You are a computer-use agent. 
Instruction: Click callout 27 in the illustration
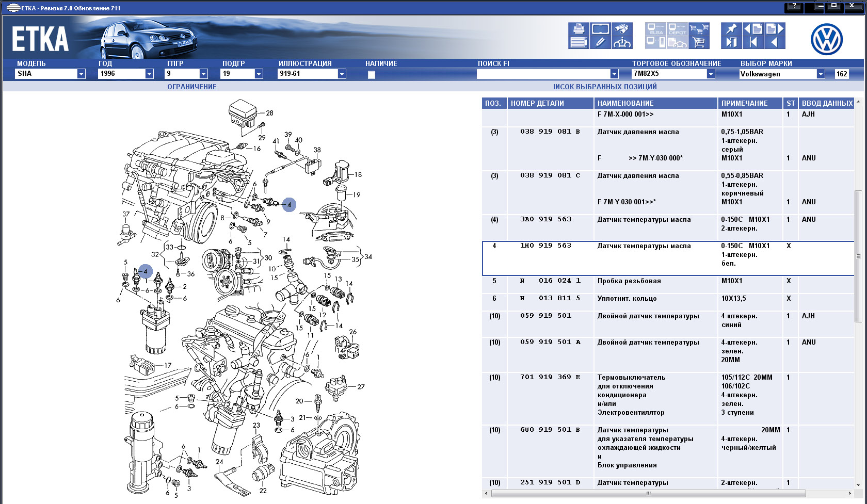361,386
